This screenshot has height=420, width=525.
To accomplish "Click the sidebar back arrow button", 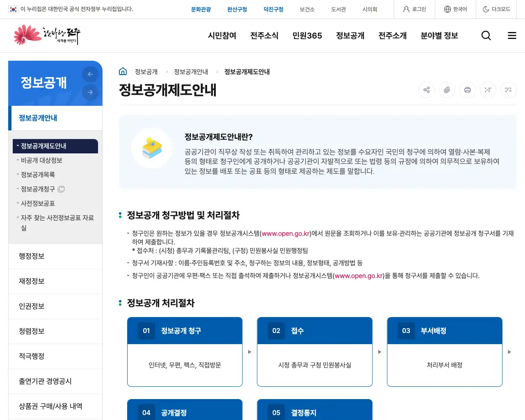I will pos(90,74).
